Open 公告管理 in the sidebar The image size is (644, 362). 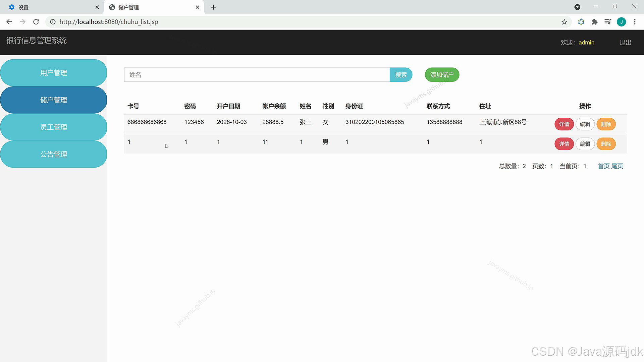click(54, 154)
